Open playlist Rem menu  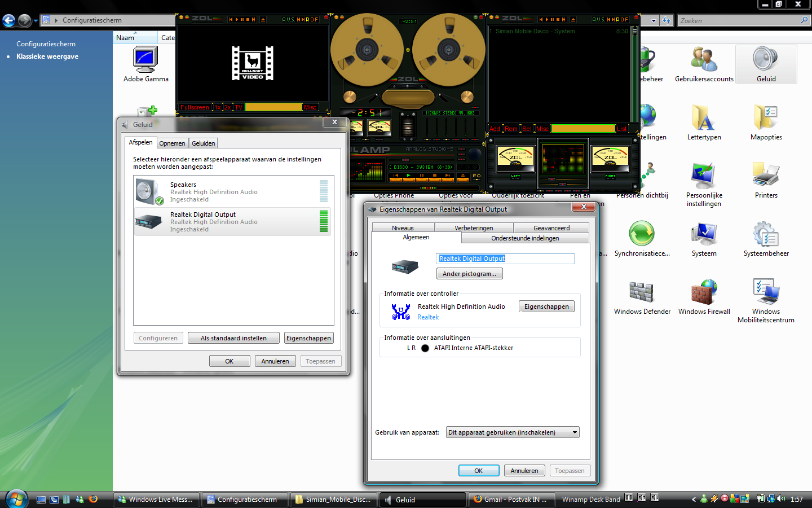(x=511, y=129)
